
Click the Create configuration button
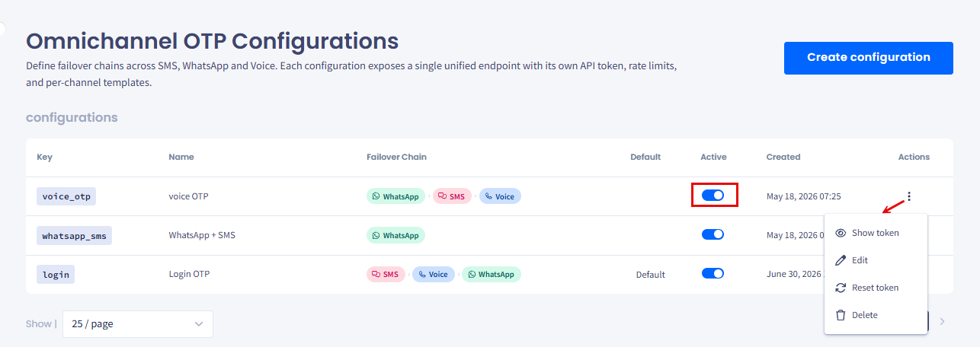click(x=869, y=58)
